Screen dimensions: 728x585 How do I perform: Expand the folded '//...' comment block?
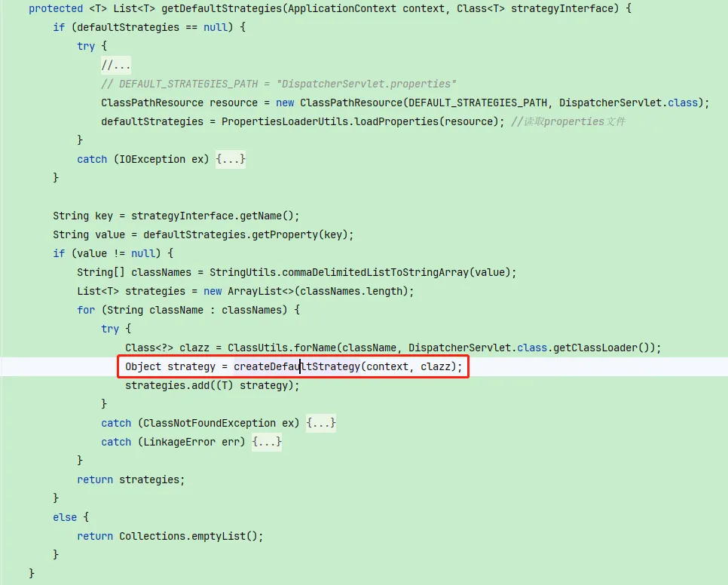(x=115, y=65)
